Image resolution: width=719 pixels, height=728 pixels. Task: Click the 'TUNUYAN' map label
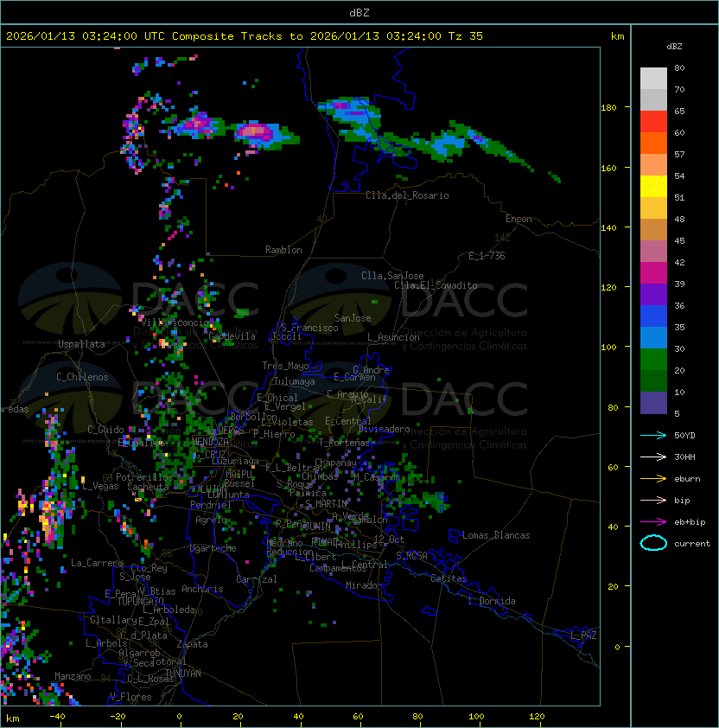coord(183,674)
